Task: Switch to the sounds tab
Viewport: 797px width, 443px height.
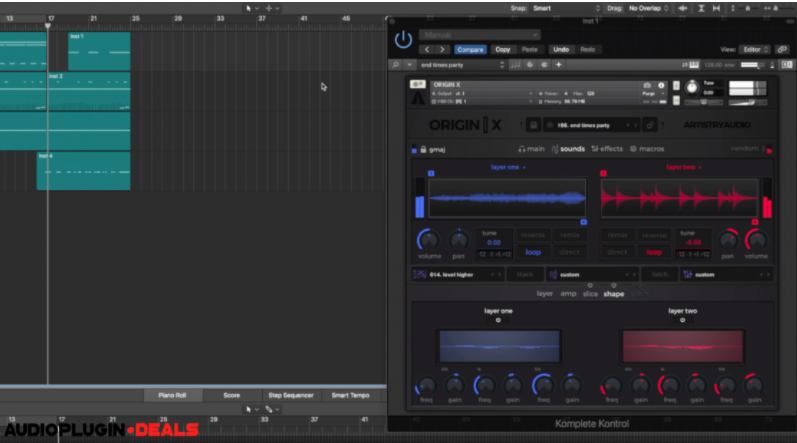Action: 568,149
